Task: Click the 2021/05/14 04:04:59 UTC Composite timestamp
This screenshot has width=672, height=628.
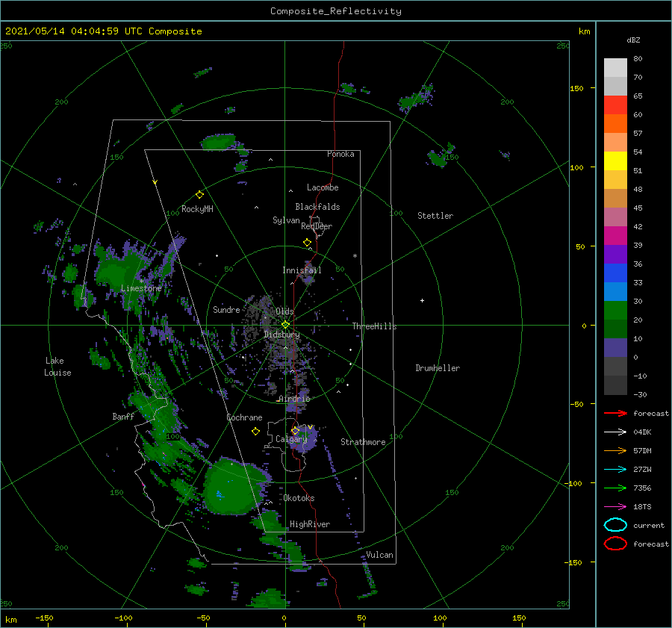Action: point(103,31)
